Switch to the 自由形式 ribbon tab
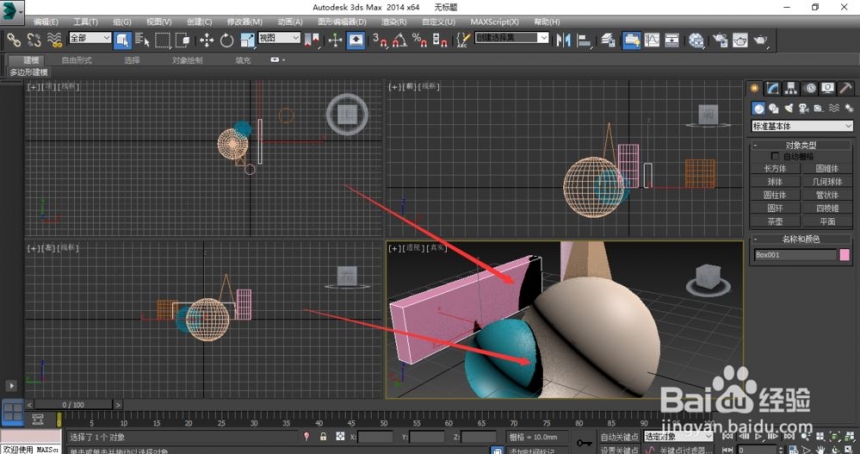The width and height of the screenshot is (860, 454). point(76,60)
